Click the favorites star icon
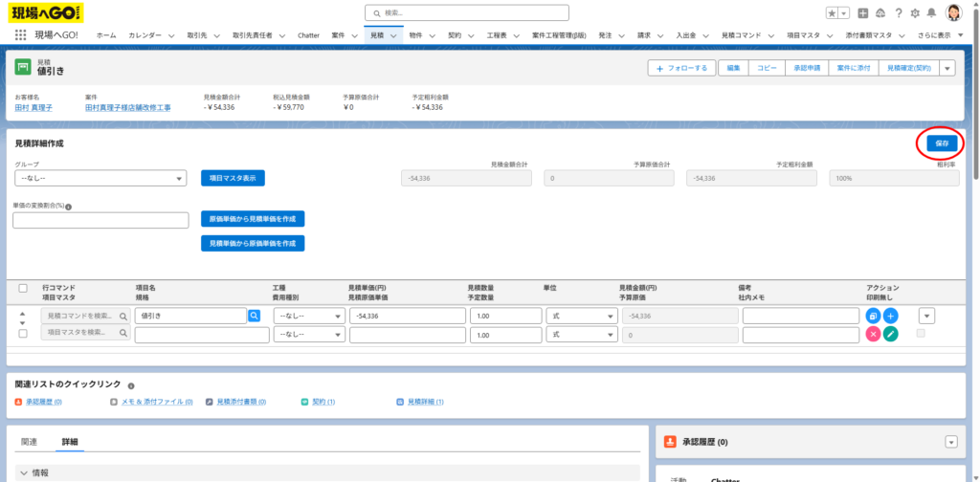The height and width of the screenshot is (482, 980). 832,13
